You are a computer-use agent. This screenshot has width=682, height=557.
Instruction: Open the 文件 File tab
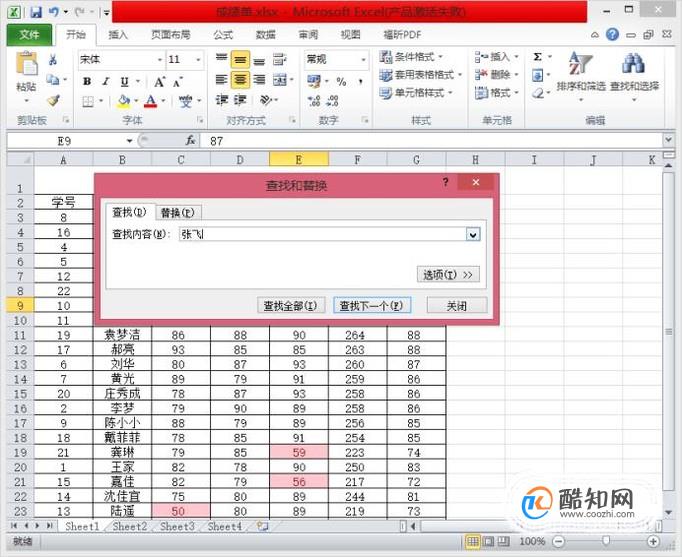(x=29, y=35)
